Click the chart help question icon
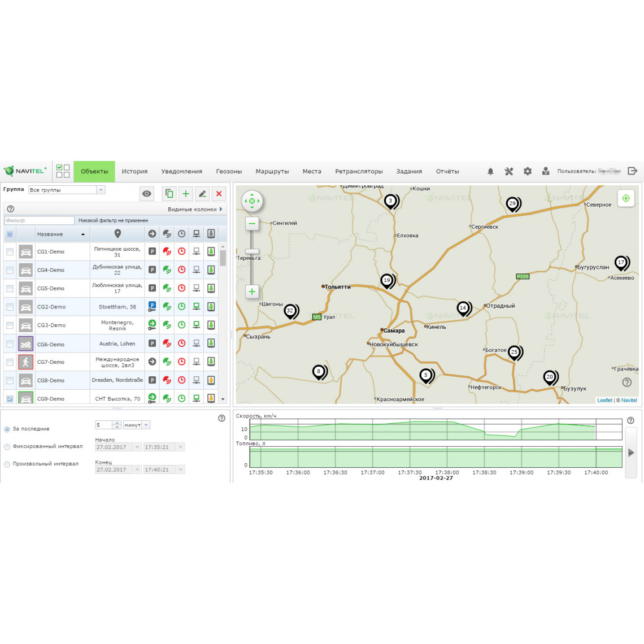The width and height of the screenshot is (644, 644). tap(630, 420)
